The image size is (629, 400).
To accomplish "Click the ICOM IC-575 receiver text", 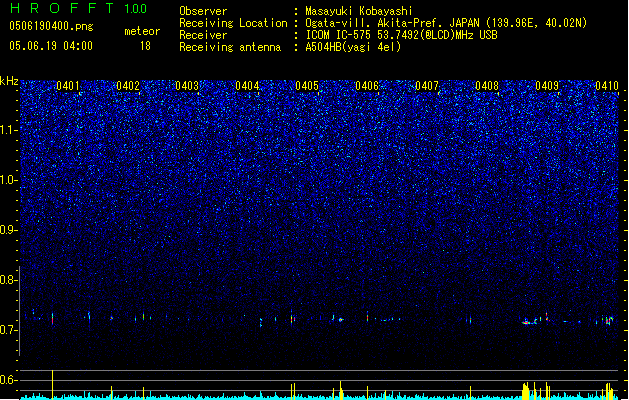I will pyautogui.click(x=401, y=35).
